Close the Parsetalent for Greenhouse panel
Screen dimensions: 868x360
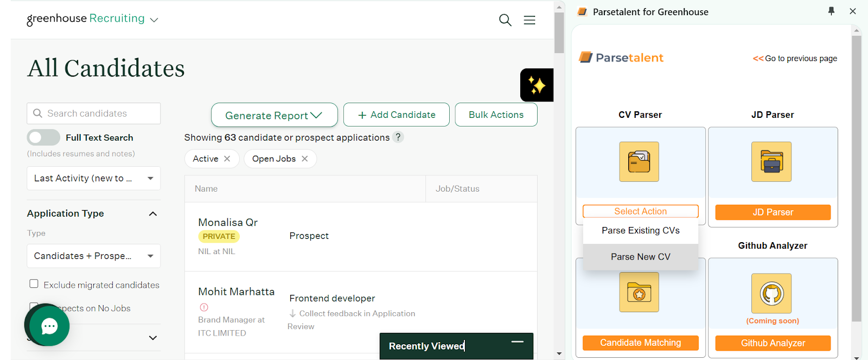(x=853, y=11)
